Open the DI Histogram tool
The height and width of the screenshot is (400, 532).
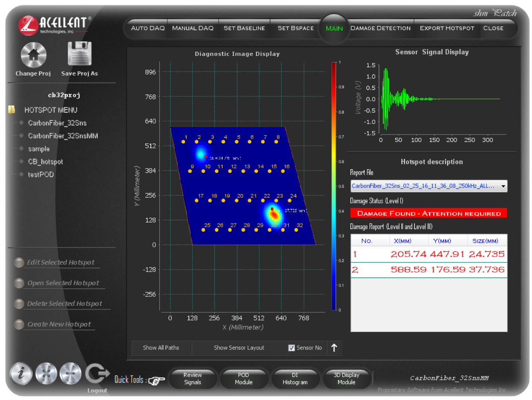coord(295,378)
